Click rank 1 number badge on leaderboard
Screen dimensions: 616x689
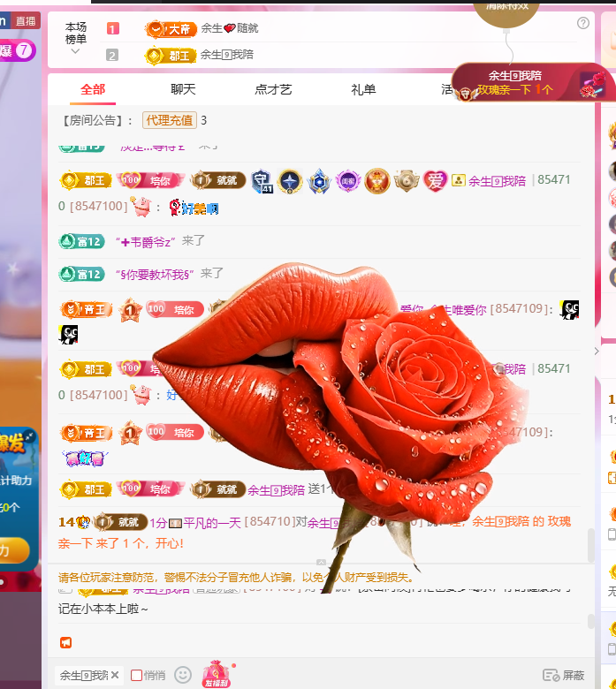pos(112,29)
